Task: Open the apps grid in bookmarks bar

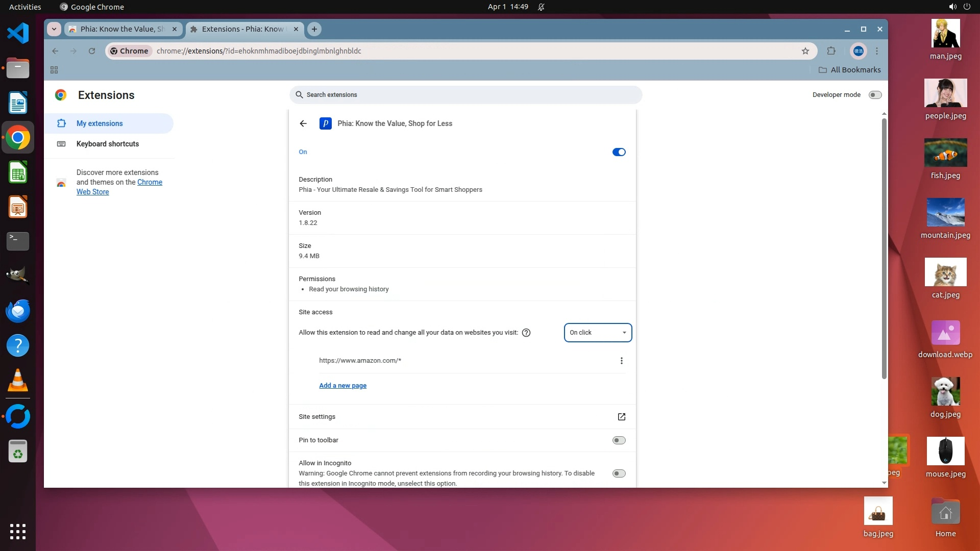Action: point(54,70)
